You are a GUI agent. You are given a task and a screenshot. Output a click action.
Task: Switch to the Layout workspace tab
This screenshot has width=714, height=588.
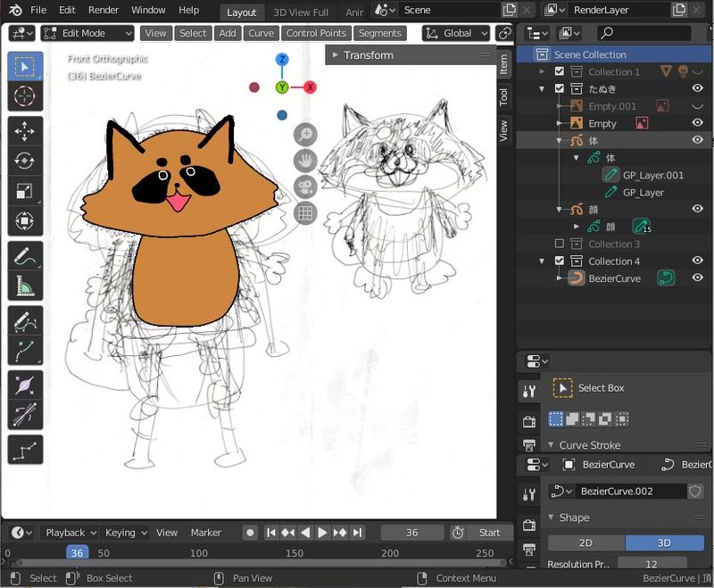click(x=241, y=12)
